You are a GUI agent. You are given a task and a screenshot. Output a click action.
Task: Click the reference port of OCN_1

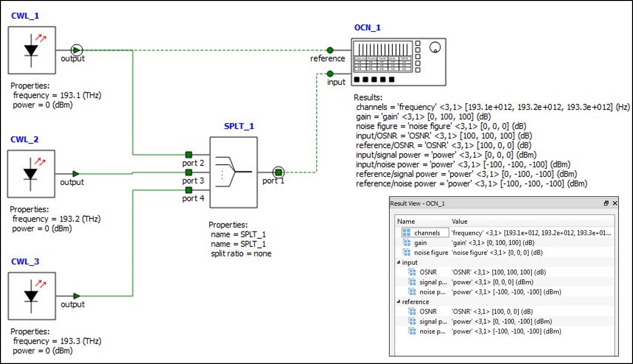[330, 50]
